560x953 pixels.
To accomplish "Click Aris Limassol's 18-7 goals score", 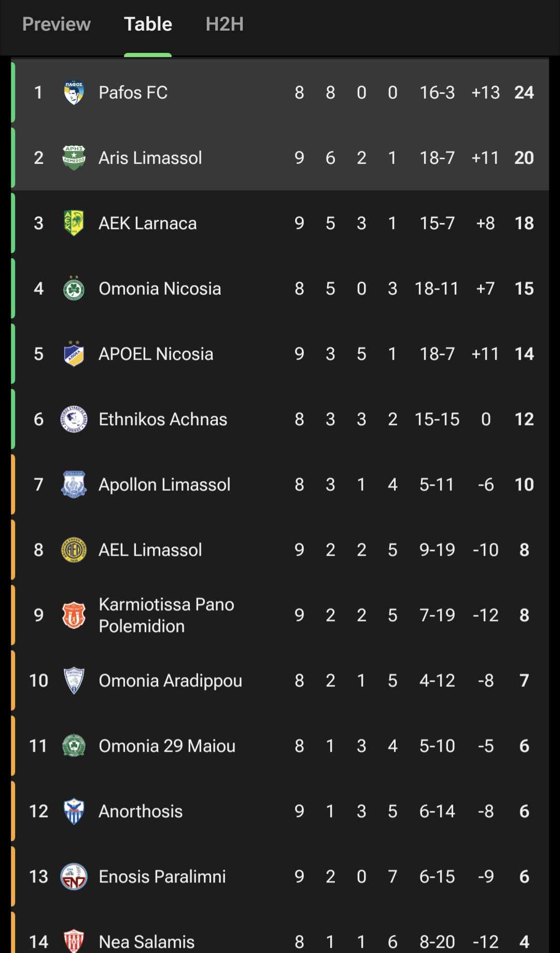I will 437,158.
